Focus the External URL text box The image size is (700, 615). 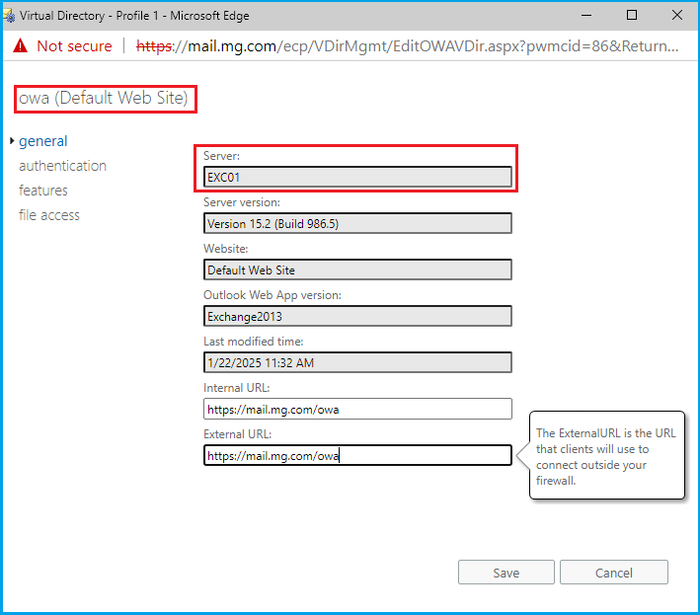pyautogui.click(x=357, y=455)
